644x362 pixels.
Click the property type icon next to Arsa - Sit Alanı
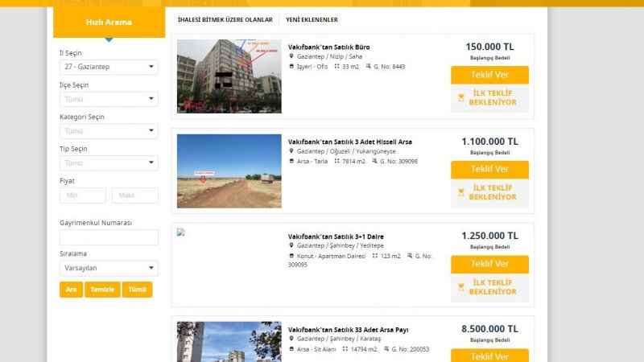tap(291, 349)
